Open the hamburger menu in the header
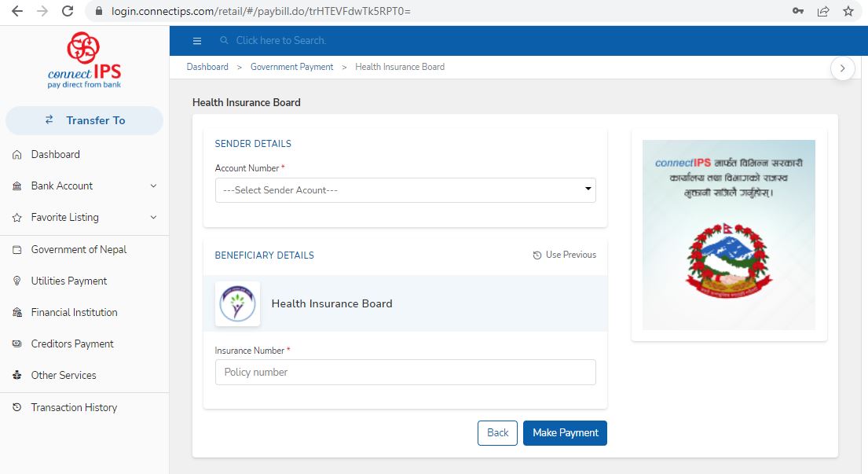868x474 pixels. (x=197, y=40)
